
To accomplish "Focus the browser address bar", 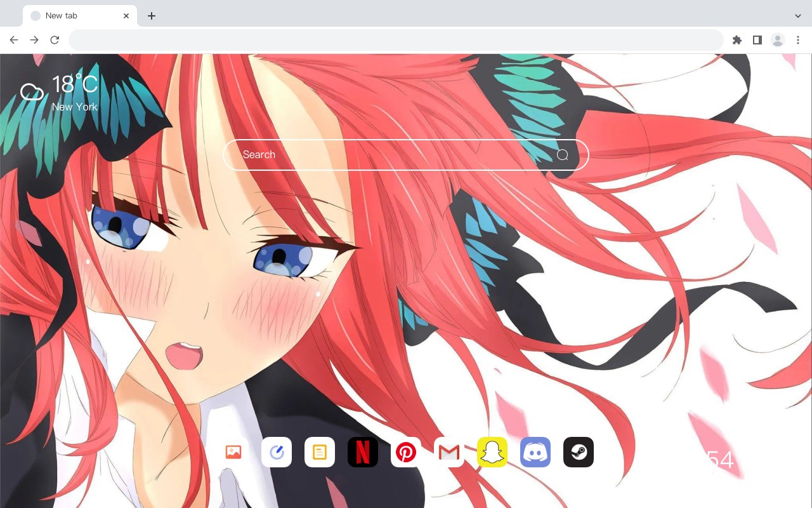I will [x=396, y=40].
